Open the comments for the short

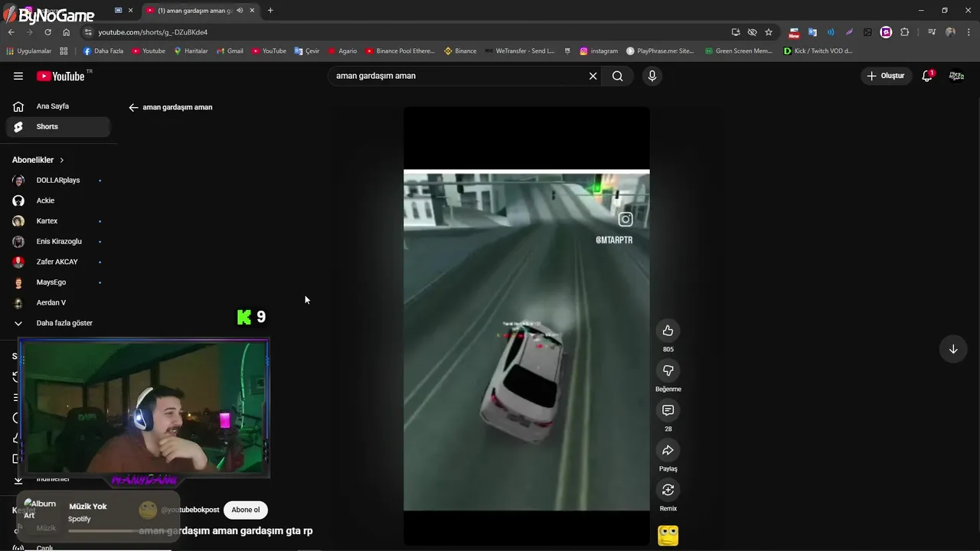(x=668, y=410)
